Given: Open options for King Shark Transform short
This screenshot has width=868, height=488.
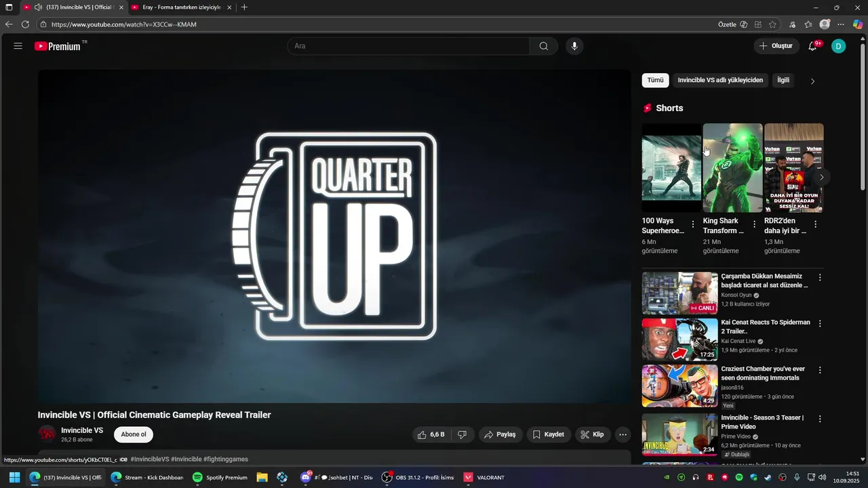Looking at the screenshot, I should [754, 224].
